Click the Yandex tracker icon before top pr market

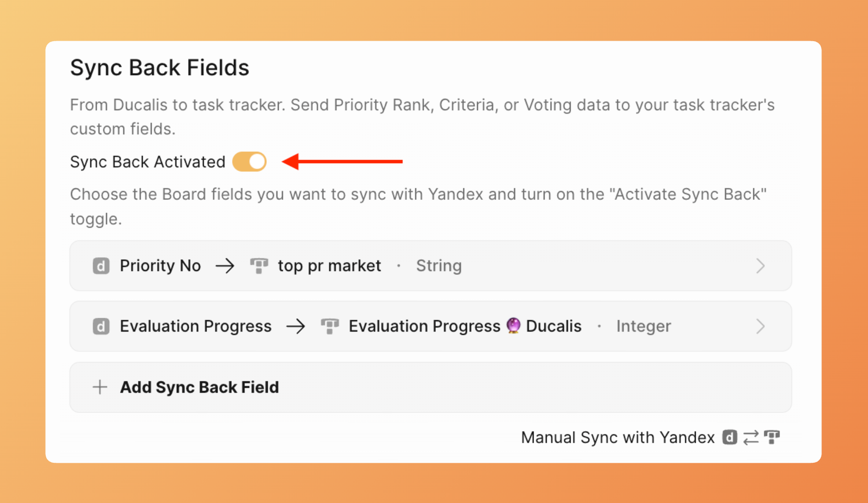[x=259, y=266]
